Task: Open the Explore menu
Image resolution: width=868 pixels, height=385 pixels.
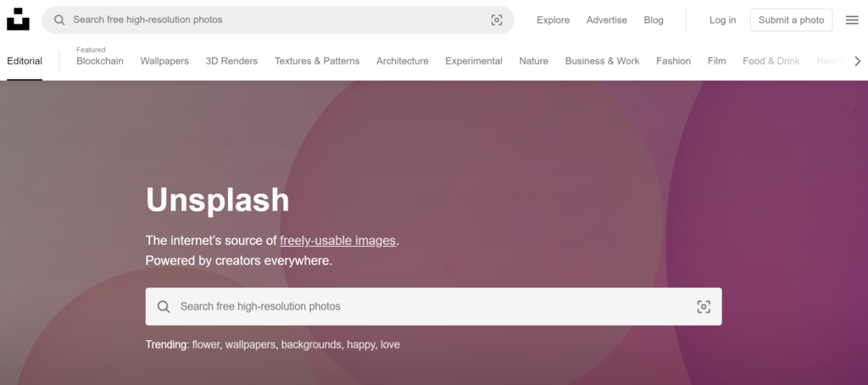Action: 553,20
